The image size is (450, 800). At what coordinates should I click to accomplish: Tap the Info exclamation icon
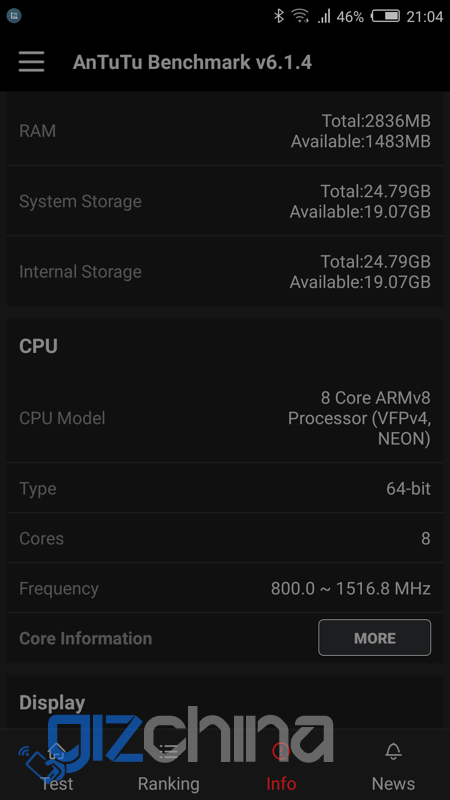[281, 751]
